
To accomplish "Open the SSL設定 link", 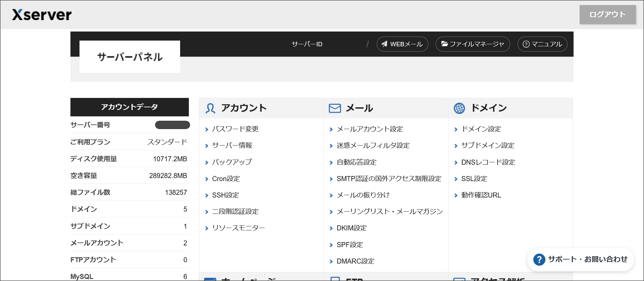I will [474, 179].
